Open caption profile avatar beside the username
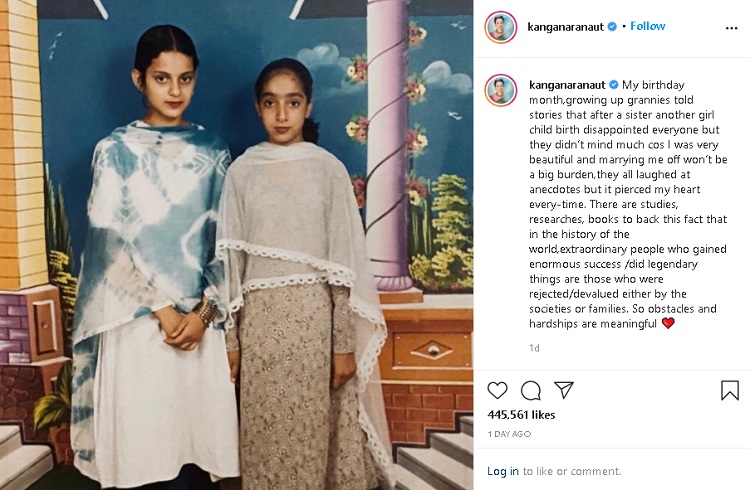 tap(500, 90)
